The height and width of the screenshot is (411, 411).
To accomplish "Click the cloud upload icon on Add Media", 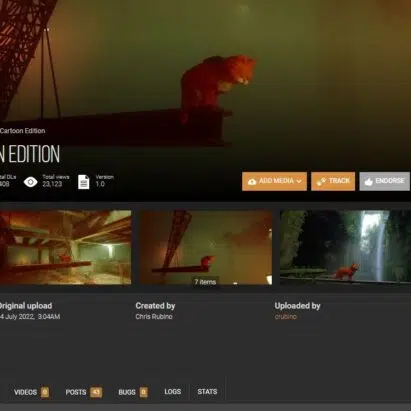I will point(252,181).
